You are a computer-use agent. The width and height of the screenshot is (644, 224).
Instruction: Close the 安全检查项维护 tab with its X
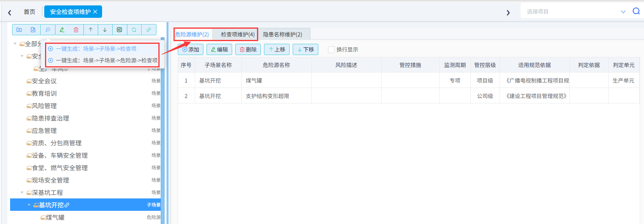[x=95, y=12]
